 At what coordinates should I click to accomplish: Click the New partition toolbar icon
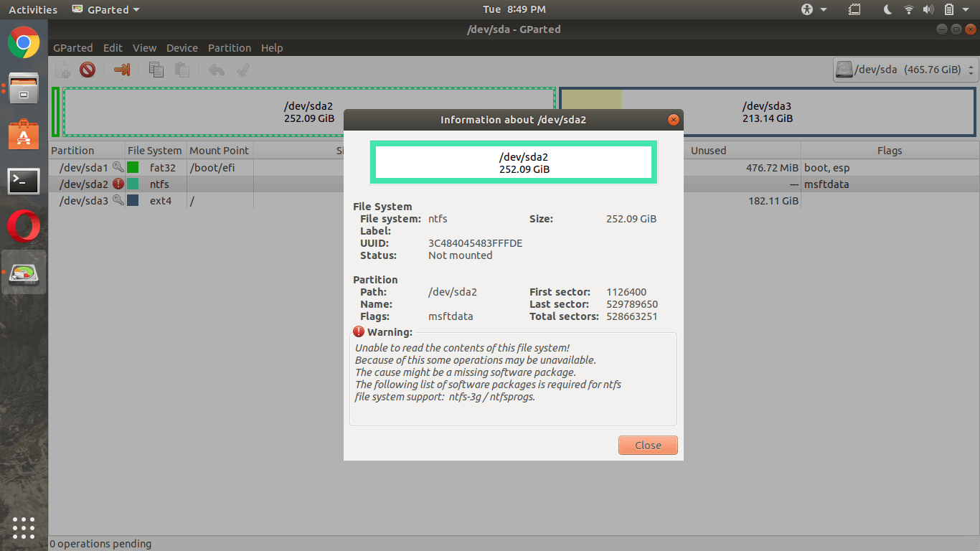[63, 70]
